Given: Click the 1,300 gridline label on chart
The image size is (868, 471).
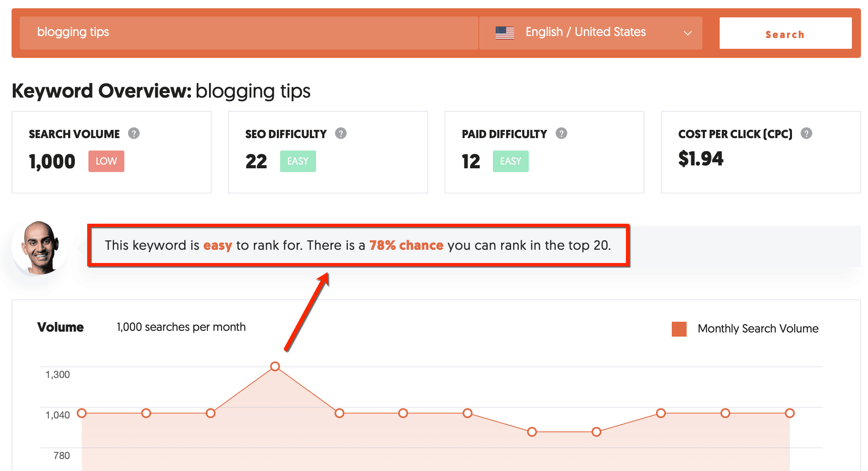Looking at the screenshot, I should coord(58,374).
